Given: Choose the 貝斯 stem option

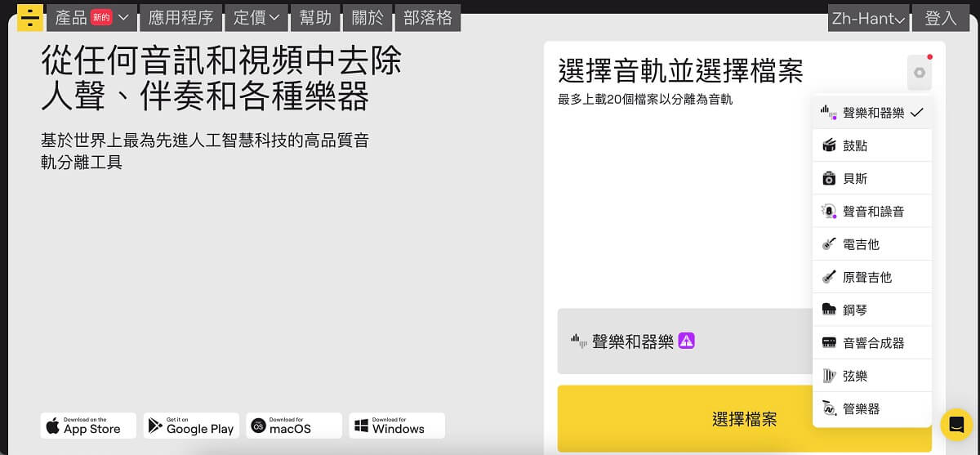Looking at the screenshot, I should tap(872, 178).
